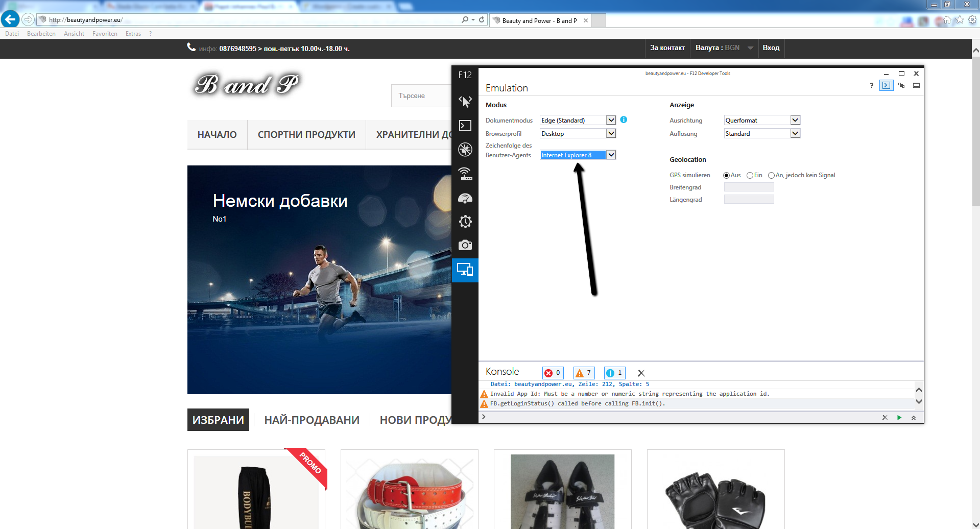This screenshot has height=529, width=980.
Task: Click the Търсене search field
Action: (x=421, y=96)
